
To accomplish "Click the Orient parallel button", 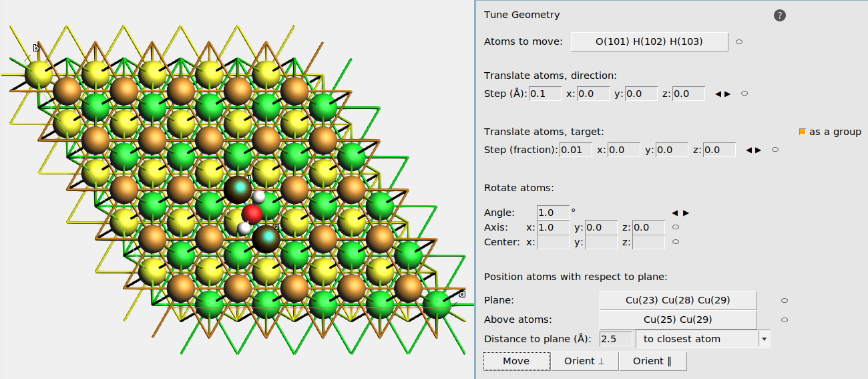I will 652,361.
